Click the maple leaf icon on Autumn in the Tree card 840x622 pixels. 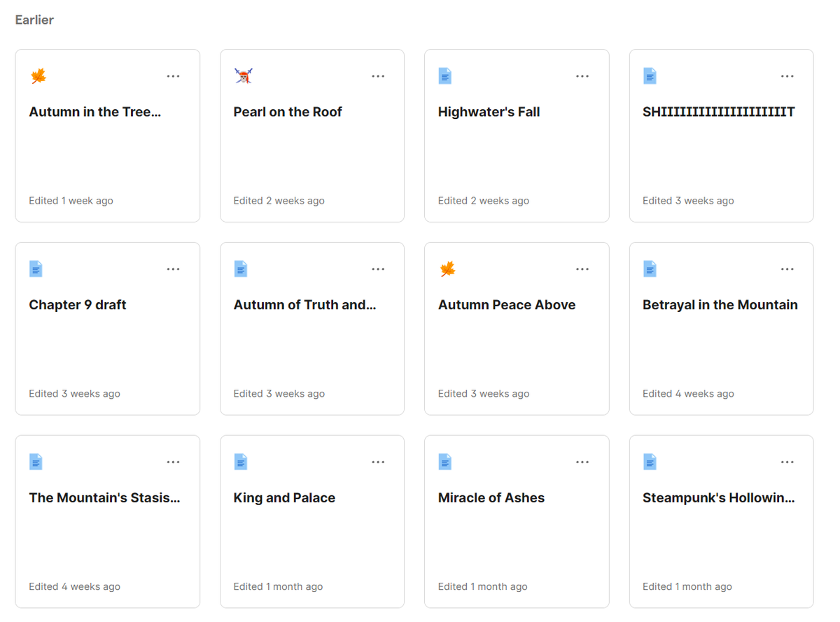pyautogui.click(x=38, y=76)
